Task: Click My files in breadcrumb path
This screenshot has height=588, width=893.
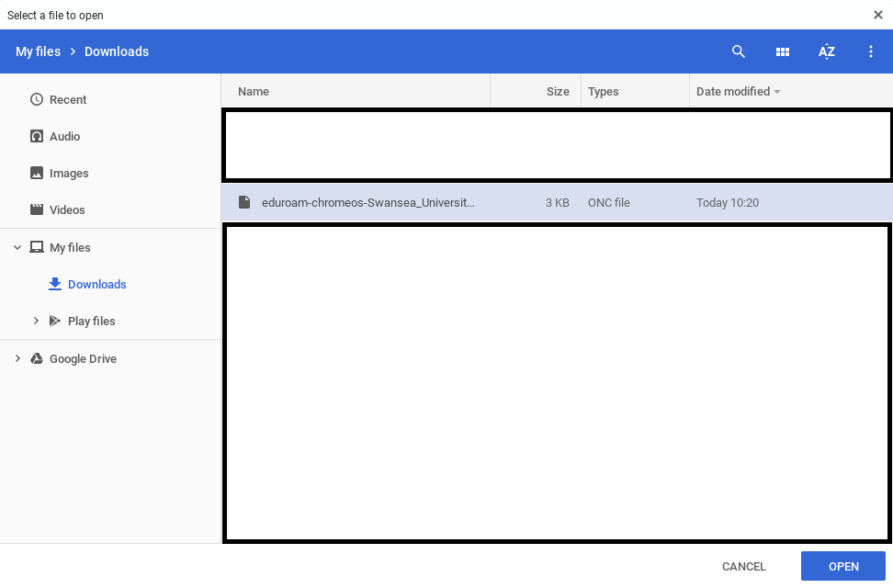Action: pos(38,51)
